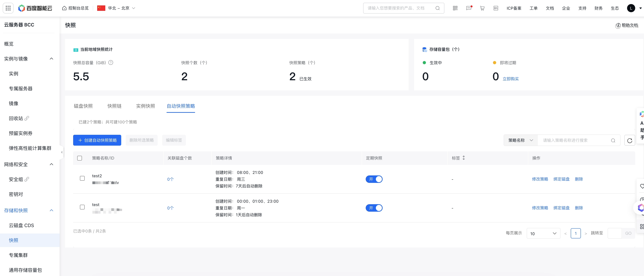Image resolution: width=644 pixels, height=276 pixels.
Task: Collapse the sidebar with the handle arrow
Action: [61, 152]
